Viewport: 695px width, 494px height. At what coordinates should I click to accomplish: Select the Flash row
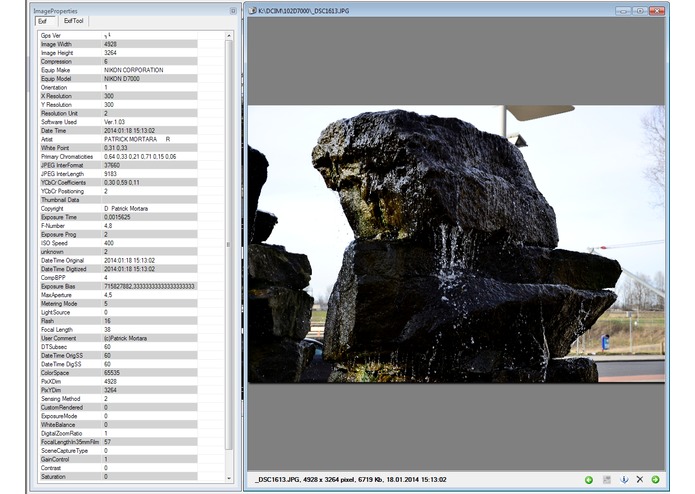[118, 321]
